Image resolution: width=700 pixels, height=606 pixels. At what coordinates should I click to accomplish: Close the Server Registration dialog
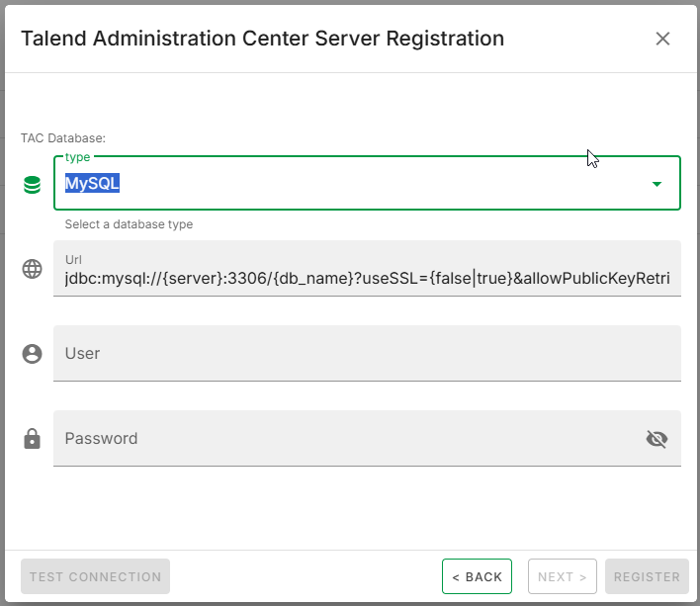(x=662, y=39)
